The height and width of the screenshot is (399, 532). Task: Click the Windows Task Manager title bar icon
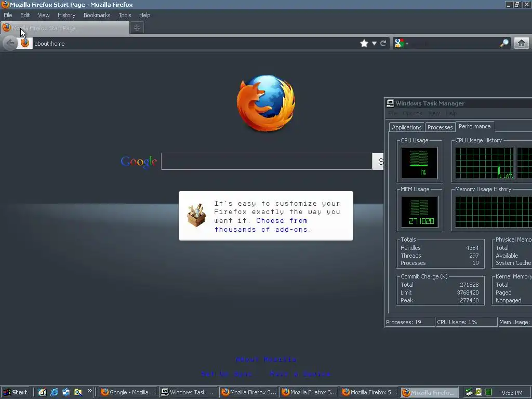pos(390,103)
